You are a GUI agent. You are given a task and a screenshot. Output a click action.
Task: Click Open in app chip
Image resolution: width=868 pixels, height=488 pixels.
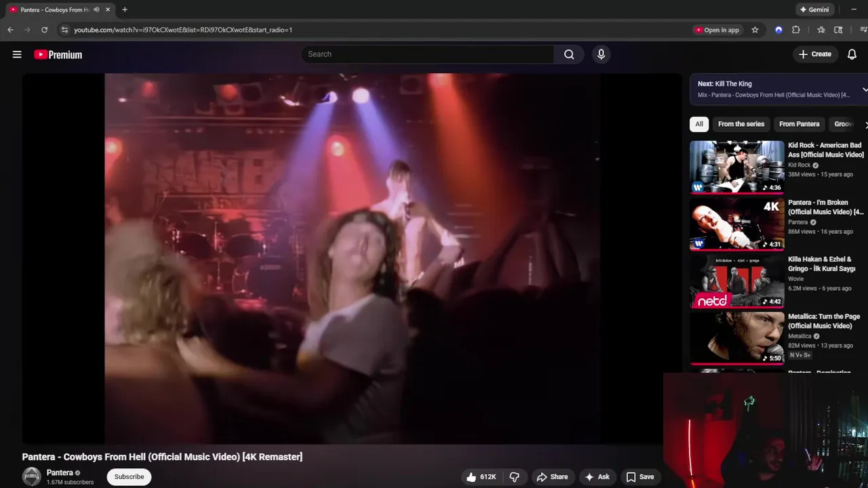pos(717,30)
